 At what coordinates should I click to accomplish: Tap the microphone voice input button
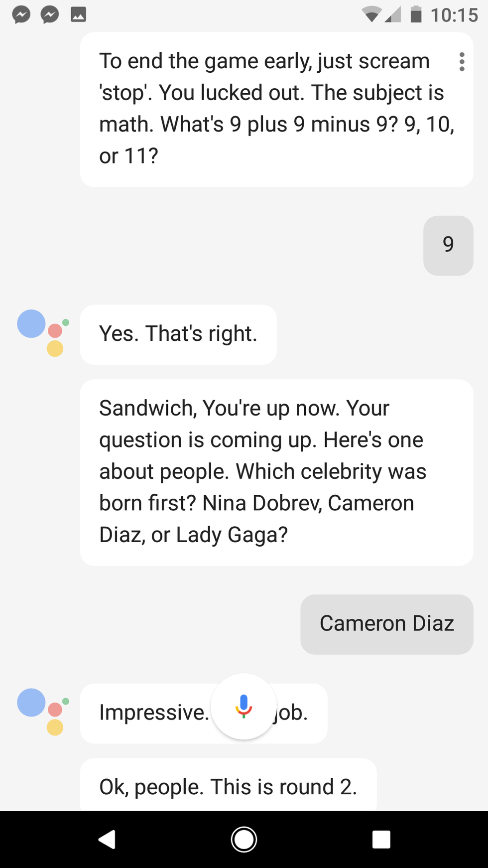pos(244,706)
